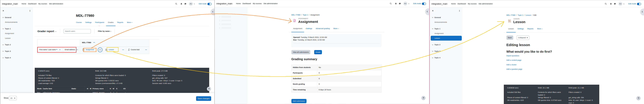Viewport: 644px width, 104px height.
Task: Collapse the General section in left course index
Action: [x=3, y=17]
